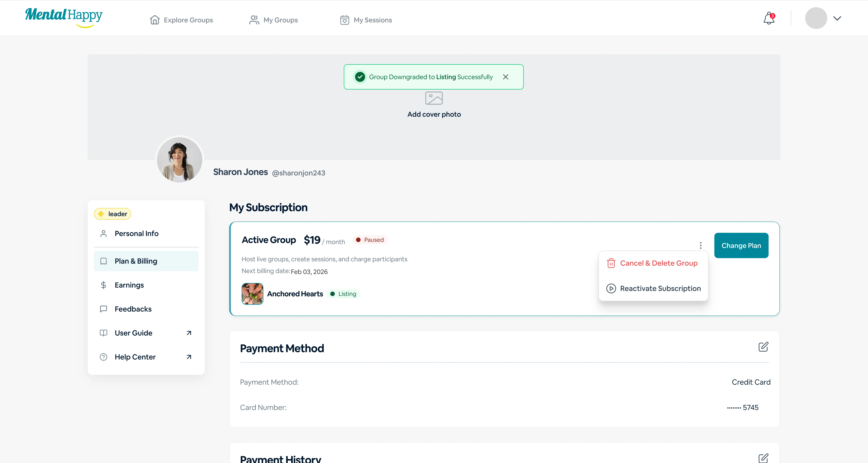
Task: Open Feedbacks section
Action: (x=146, y=309)
